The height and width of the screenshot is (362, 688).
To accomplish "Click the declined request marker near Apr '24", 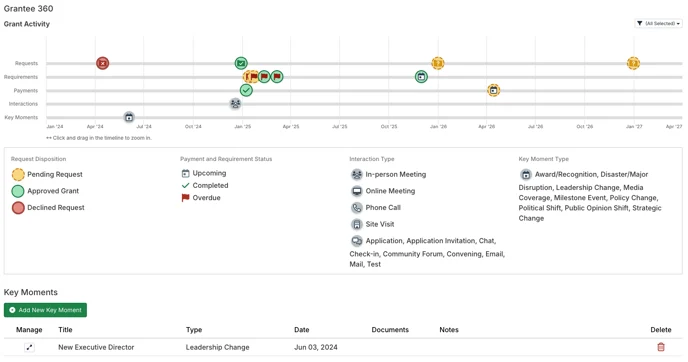I will (102, 63).
